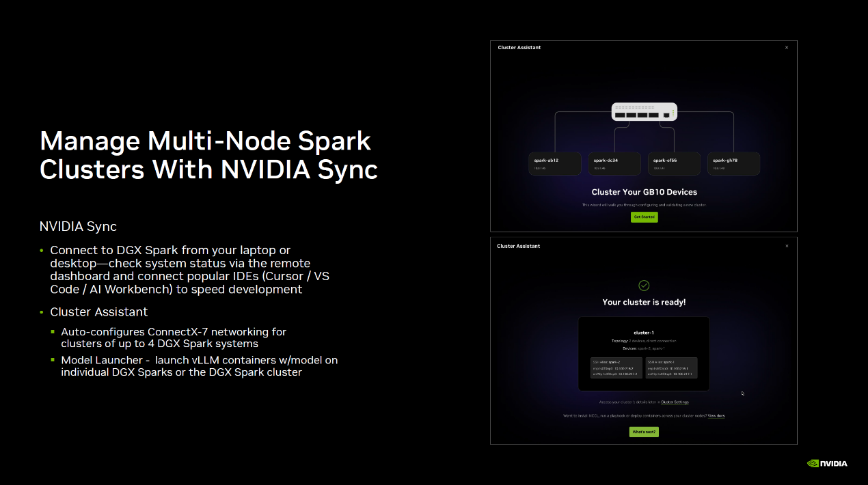Select the spark-ab12 device card
The width and height of the screenshot is (868, 485).
point(555,163)
